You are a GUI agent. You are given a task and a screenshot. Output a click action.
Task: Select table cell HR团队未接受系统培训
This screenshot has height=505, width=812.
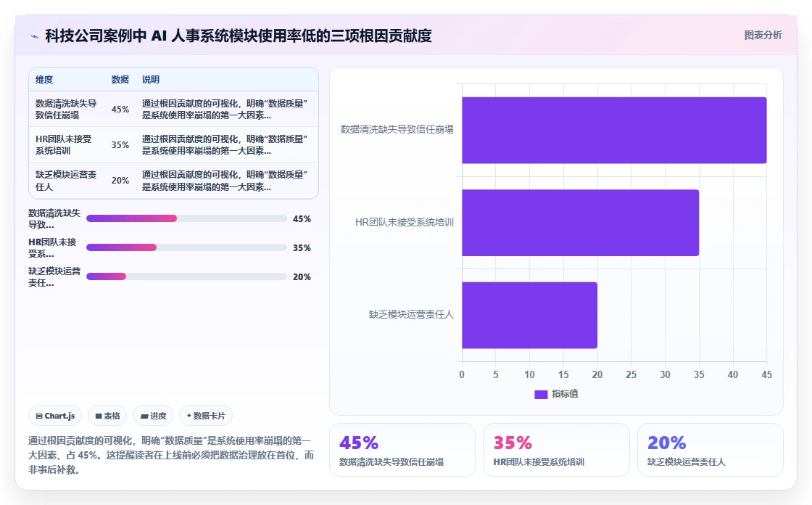point(64,145)
